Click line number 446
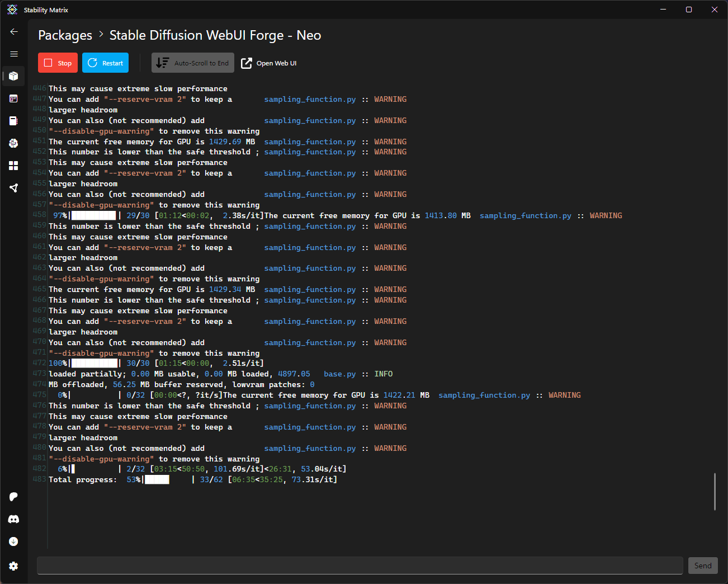The image size is (728, 584). (x=39, y=88)
